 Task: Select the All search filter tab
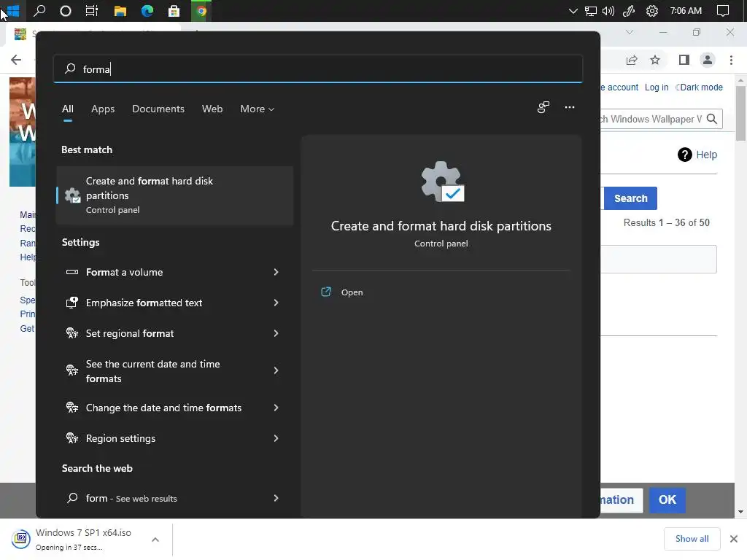tap(68, 109)
